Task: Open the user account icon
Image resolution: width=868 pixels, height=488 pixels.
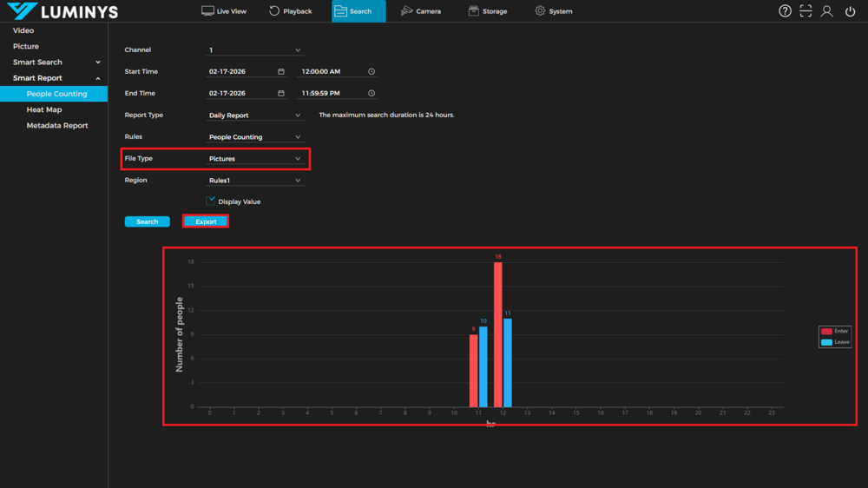Action: click(827, 11)
